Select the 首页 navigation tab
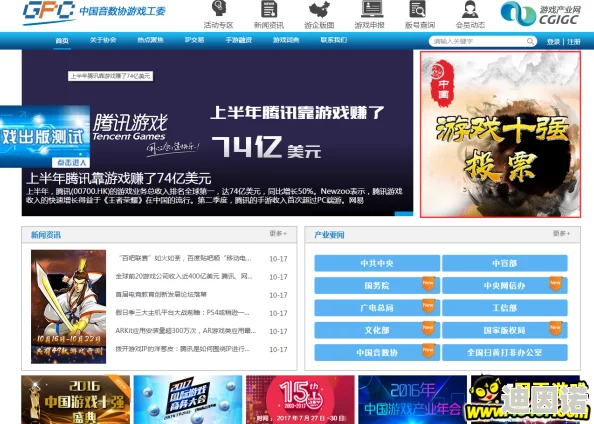This screenshot has width=594, height=424. [x=62, y=41]
